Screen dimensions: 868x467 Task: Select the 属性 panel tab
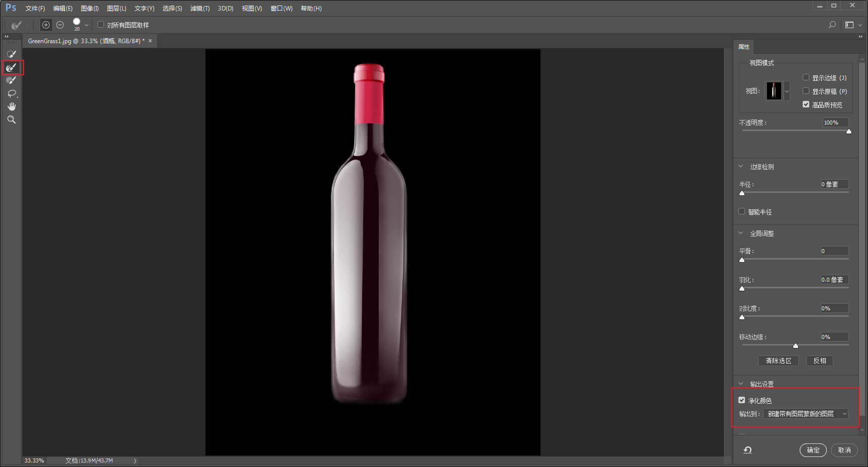coord(744,47)
